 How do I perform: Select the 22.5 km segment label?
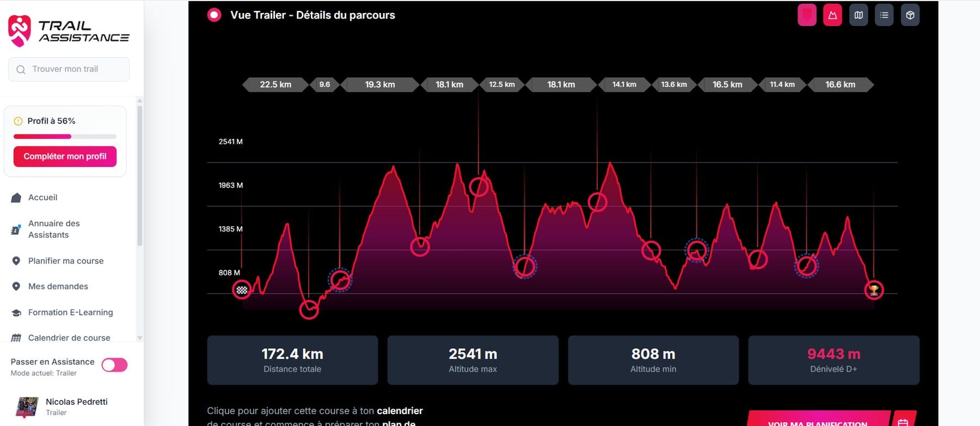pos(275,85)
